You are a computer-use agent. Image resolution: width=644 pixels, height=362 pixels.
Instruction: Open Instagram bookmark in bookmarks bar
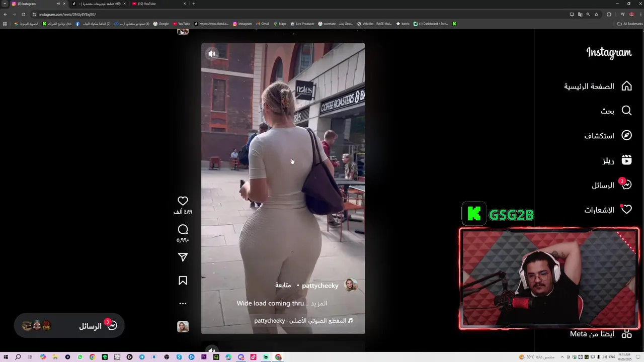click(x=242, y=24)
